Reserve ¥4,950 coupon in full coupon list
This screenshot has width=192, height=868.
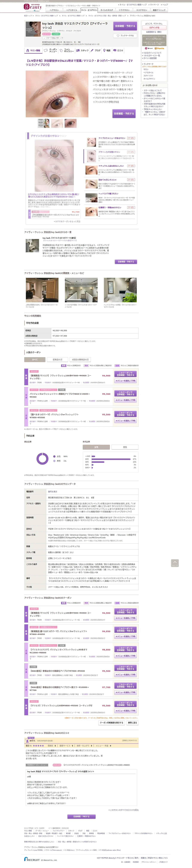pyautogui.click(x=125, y=630)
